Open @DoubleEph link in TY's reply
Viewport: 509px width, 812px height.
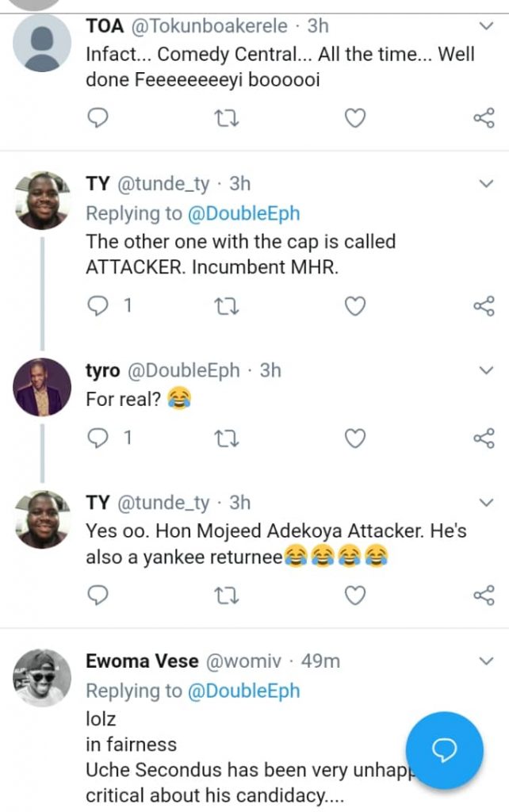243,213
